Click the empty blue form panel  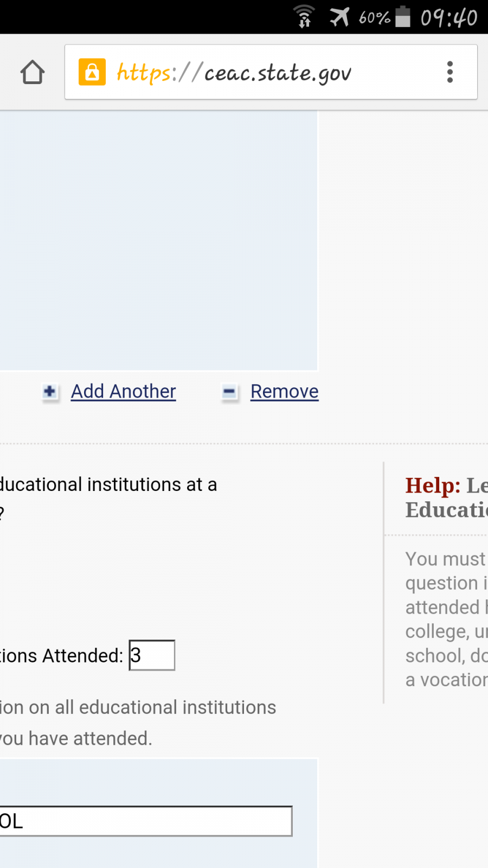point(158,240)
